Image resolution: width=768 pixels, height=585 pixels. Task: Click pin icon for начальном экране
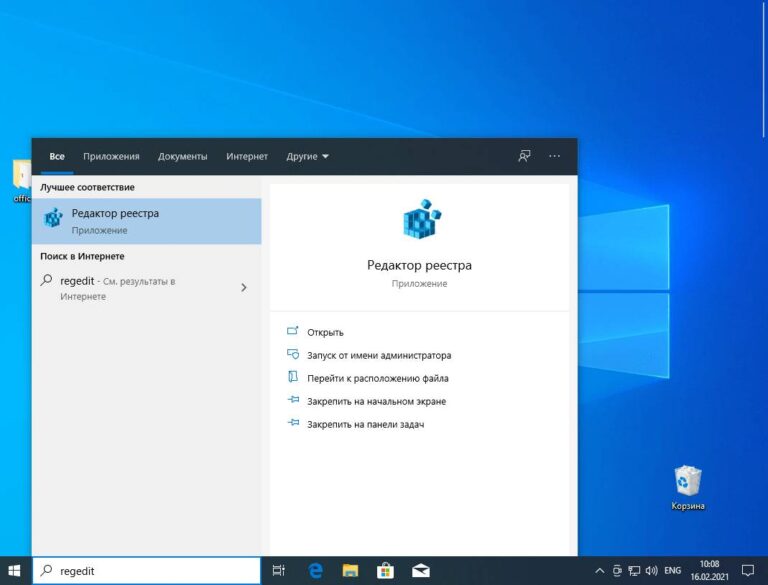(x=293, y=399)
